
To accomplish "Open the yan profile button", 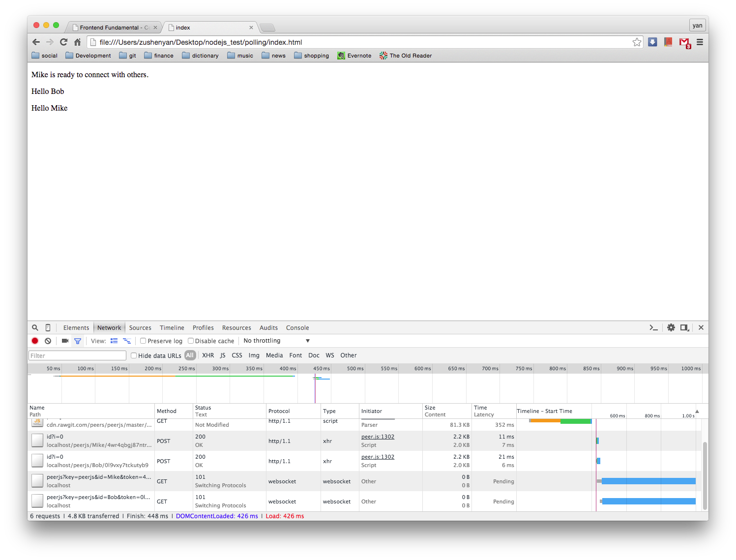I will 698,26.
